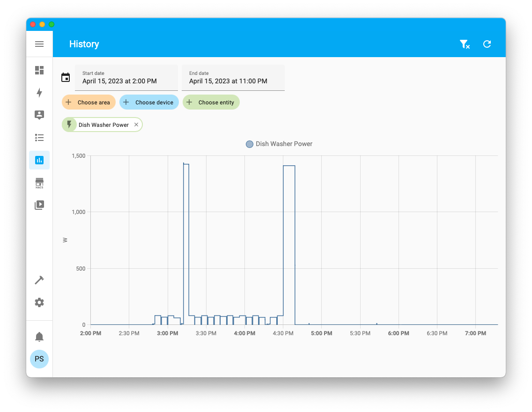Viewport: 532px width, 412px height.
Task: Click the History page title
Action: 84,44
